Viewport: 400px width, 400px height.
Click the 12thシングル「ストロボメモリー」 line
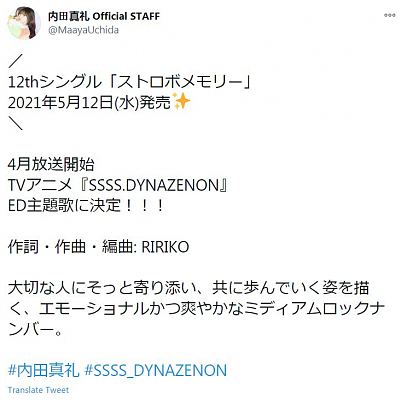click(x=129, y=82)
